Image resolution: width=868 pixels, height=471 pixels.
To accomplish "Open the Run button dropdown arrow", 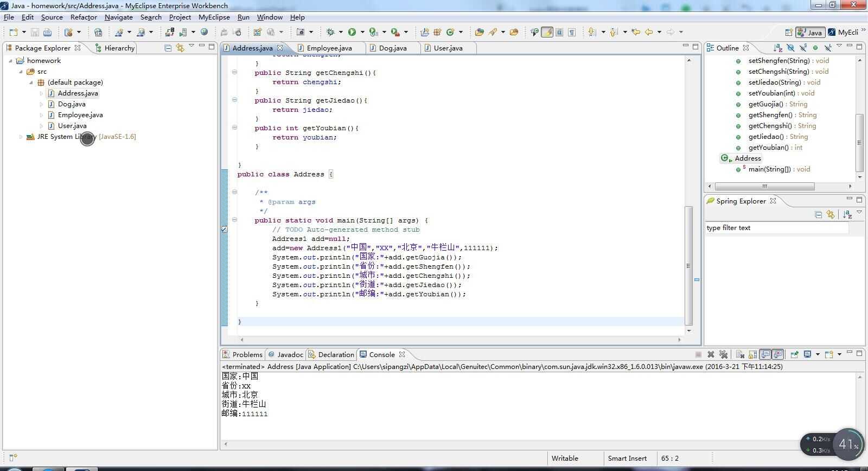I will pos(362,32).
